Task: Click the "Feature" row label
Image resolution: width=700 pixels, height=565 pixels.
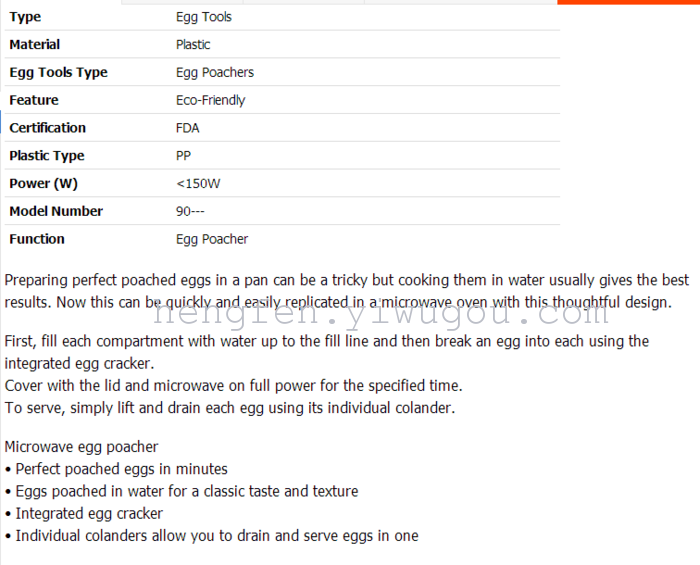Action: pos(34,100)
